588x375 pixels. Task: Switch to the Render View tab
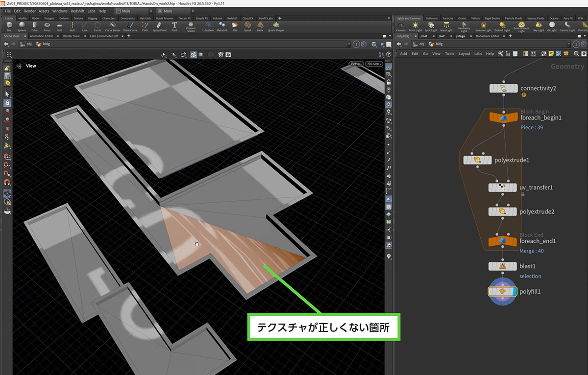point(71,36)
